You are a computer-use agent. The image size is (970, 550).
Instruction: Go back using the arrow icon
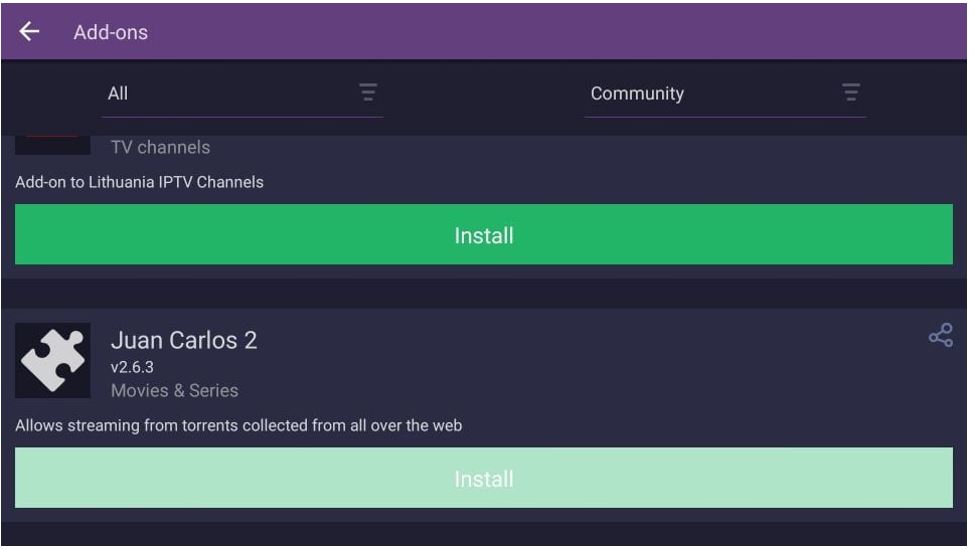pos(29,31)
